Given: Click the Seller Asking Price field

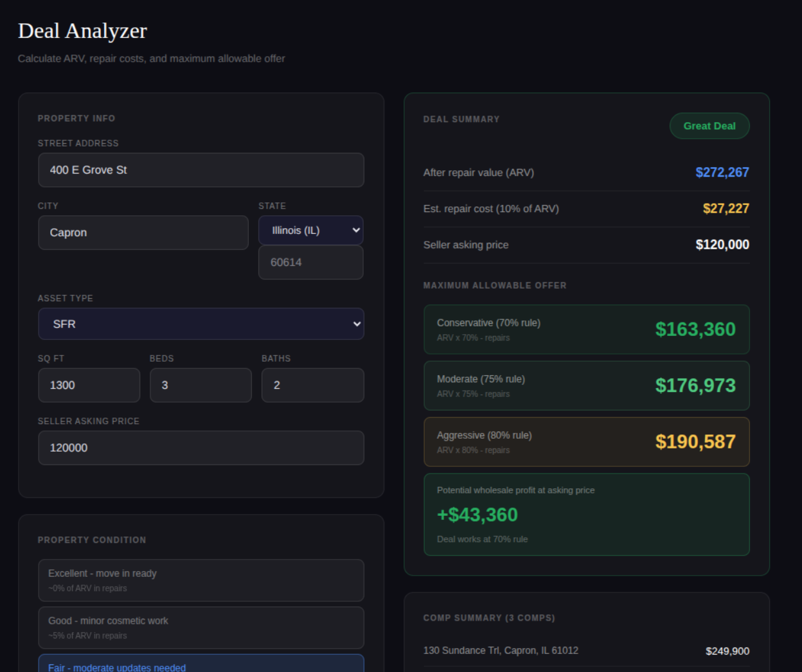Looking at the screenshot, I should 201,448.
